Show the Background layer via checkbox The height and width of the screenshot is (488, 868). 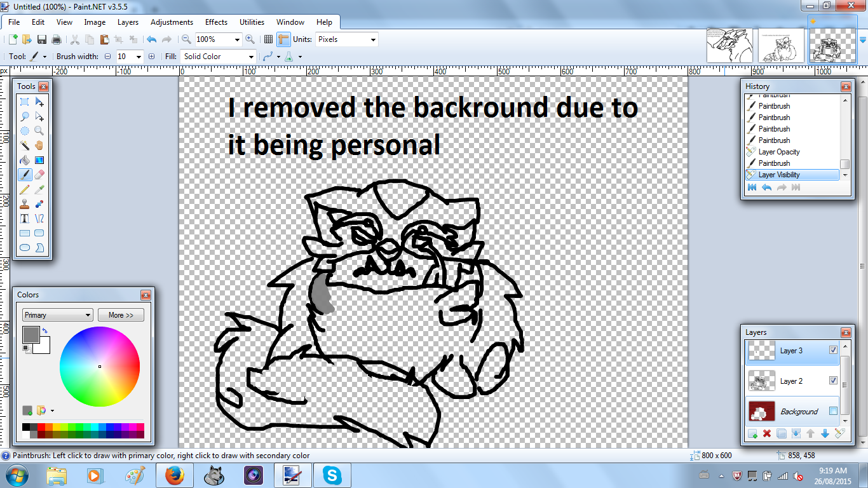tap(833, 411)
